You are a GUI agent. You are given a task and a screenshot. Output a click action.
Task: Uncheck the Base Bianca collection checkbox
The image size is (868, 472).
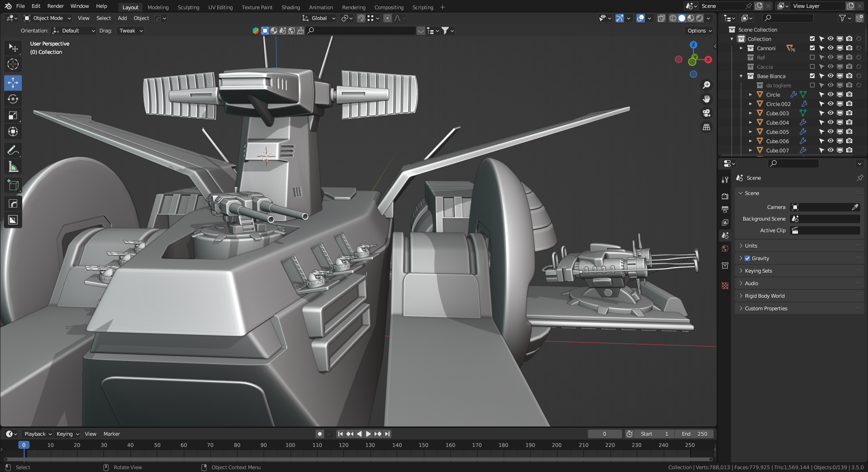coord(812,76)
